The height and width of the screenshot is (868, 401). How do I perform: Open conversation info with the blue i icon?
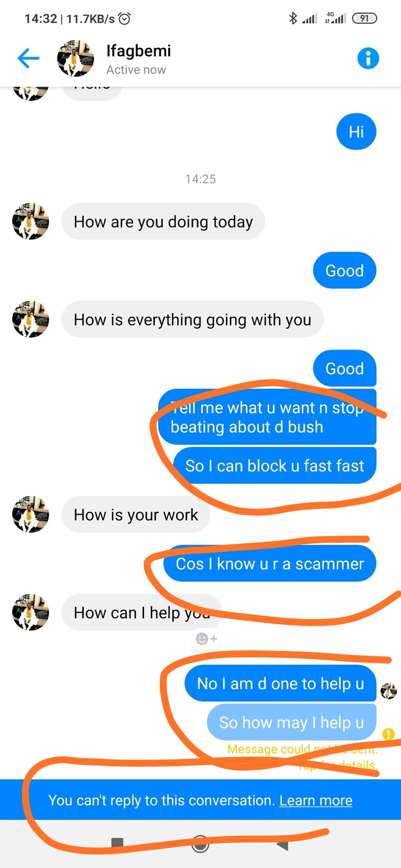[368, 58]
